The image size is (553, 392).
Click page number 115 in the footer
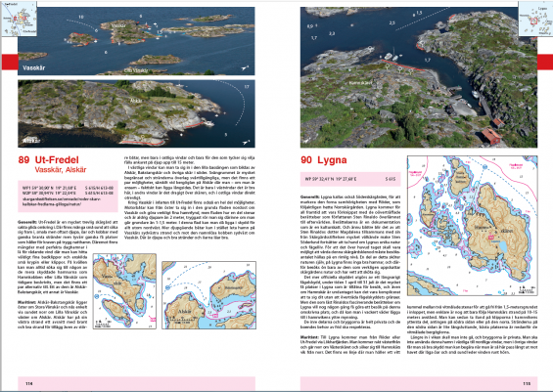[527, 383]
